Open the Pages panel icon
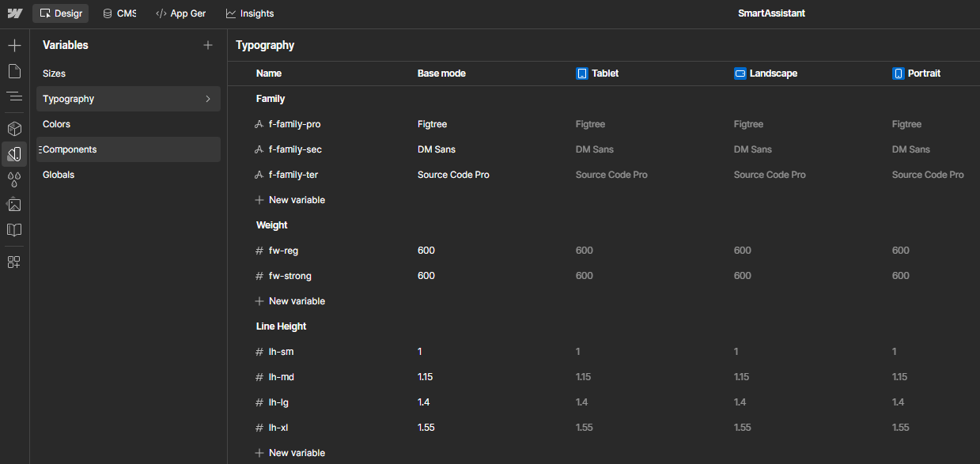This screenshot has width=980, height=464. 14,71
